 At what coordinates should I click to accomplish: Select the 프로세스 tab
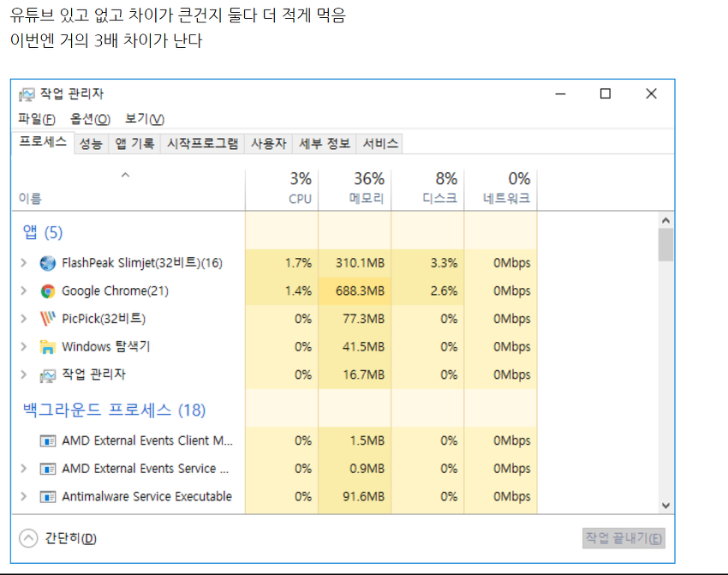point(43,142)
